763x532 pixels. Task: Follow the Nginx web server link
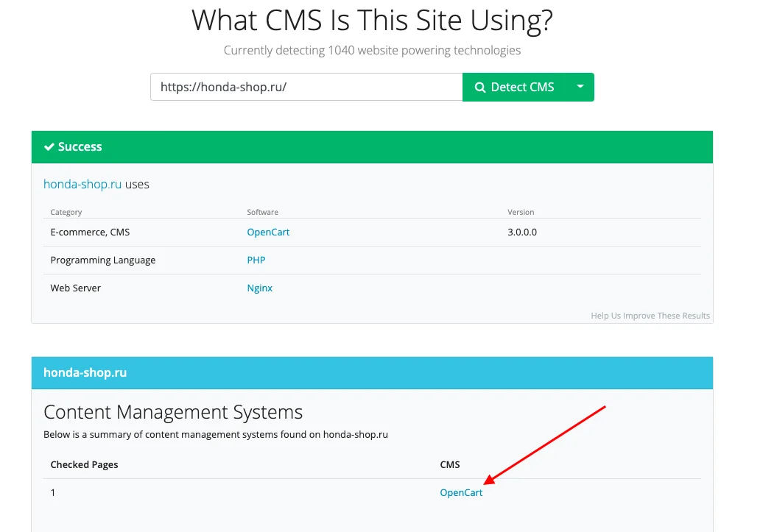[x=260, y=288]
